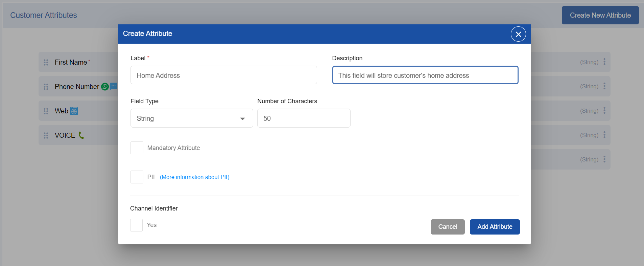Viewport: 644px width, 266px height.
Task: Cancel the attribute creation
Action: tap(447, 227)
